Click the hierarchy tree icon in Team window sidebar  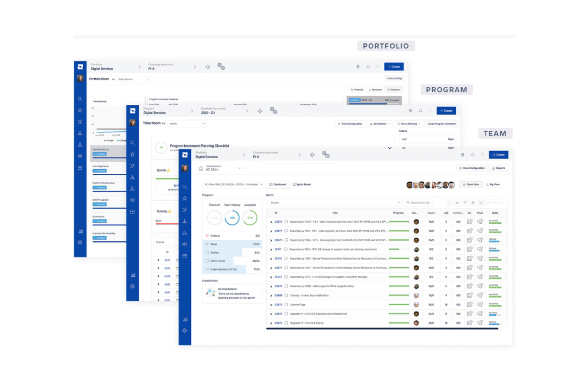(184, 221)
